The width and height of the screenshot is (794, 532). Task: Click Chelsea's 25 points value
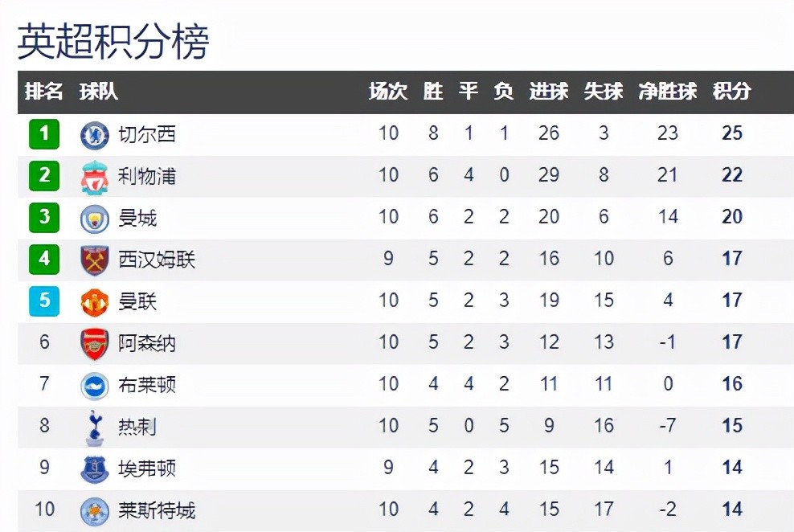(732, 133)
